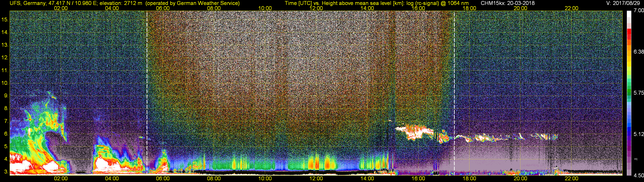Click the "10:00" label on the top time axis

(x=265, y=8)
